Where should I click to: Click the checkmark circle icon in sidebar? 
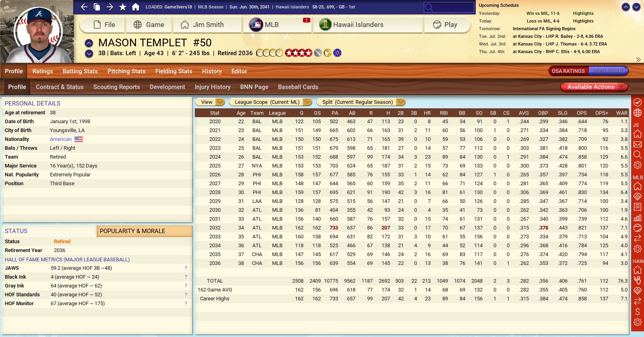[638, 102]
